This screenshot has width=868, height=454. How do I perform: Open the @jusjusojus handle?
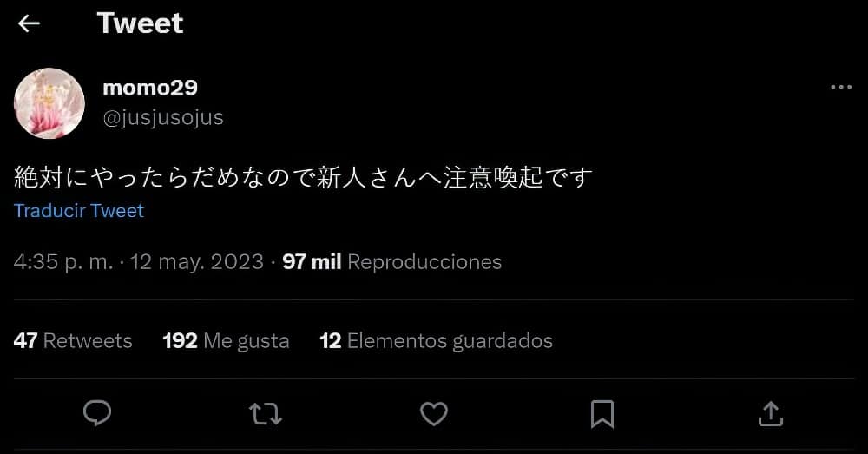pos(163,117)
